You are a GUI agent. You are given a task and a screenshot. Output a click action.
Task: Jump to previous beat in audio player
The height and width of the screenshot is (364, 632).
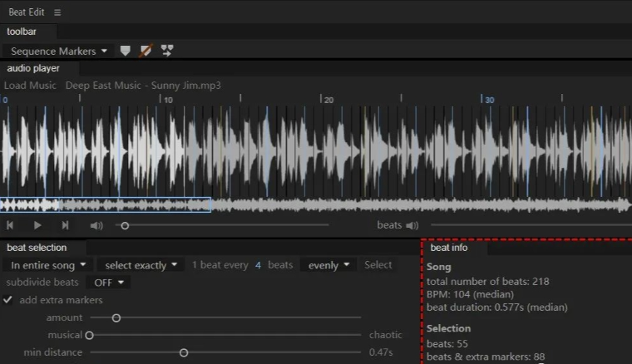coord(10,225)
